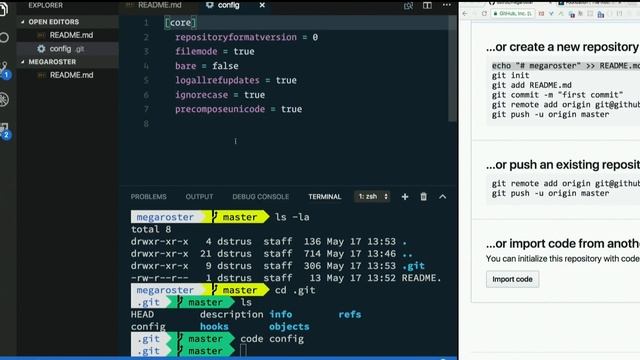The height and width of the screenshot is (360, 640).
Task: Open the '1: zsh' terminal selector dropdown
Action: point(372,197)
